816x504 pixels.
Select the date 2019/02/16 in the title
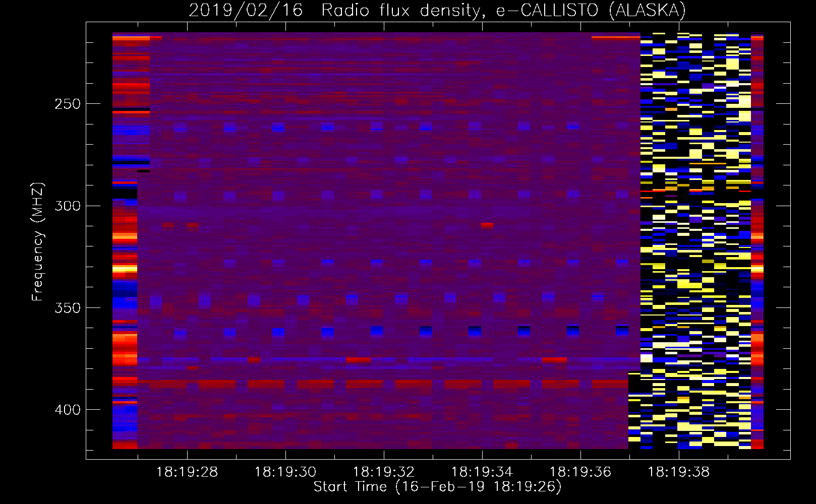(246, 10)
